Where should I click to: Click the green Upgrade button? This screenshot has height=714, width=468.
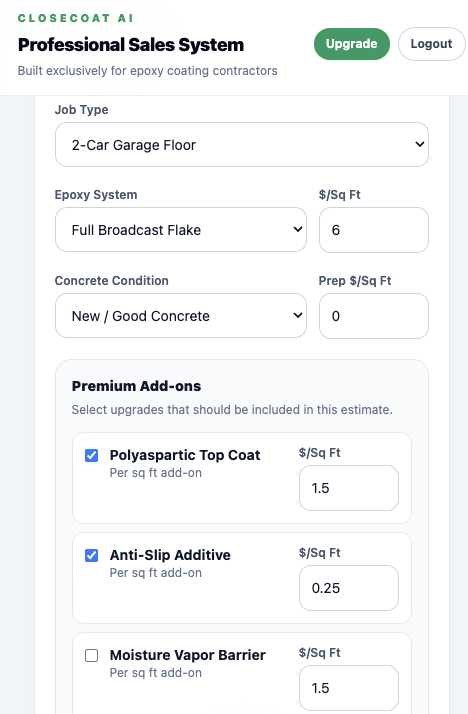click(x=351, y=44)
